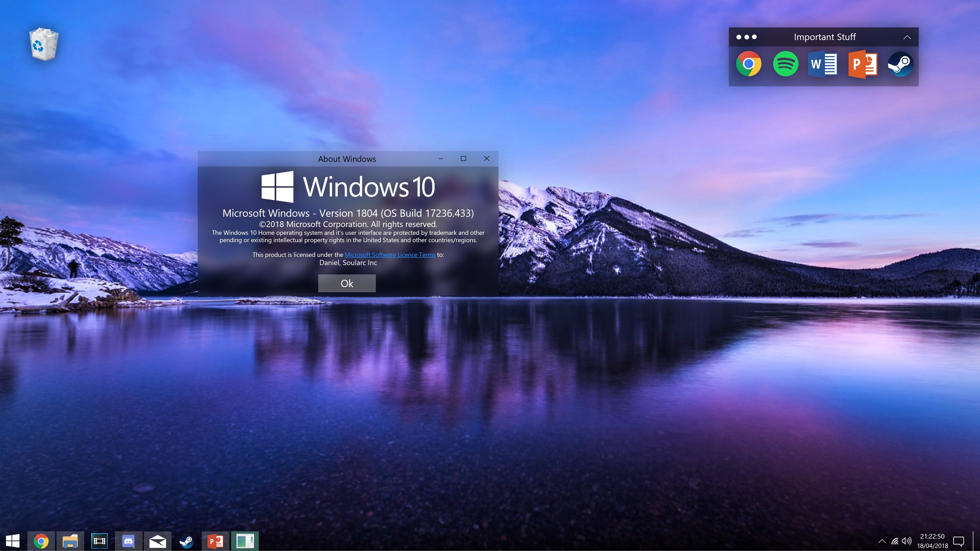Open Discord from the taskbar
The image size is (980, 551).
129,541
